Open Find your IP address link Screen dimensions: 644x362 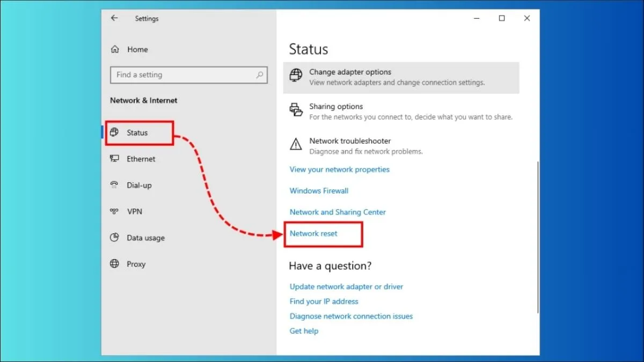coord(324,301)
